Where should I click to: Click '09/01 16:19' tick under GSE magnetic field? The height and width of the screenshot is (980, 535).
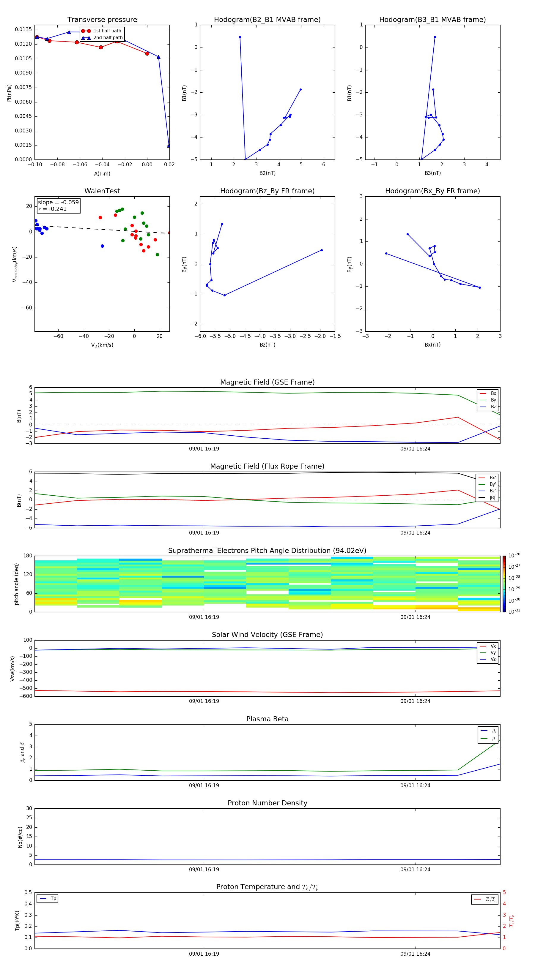204,449
